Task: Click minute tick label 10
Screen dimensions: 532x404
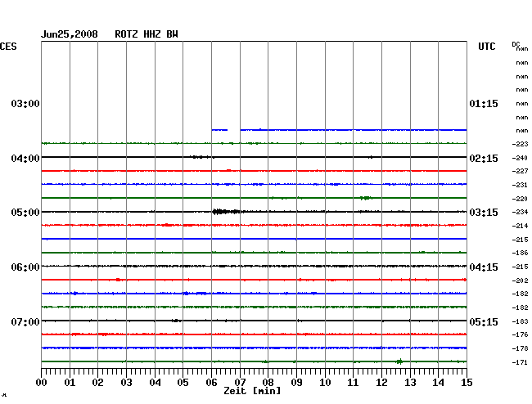Action: [x=325, y=383]
